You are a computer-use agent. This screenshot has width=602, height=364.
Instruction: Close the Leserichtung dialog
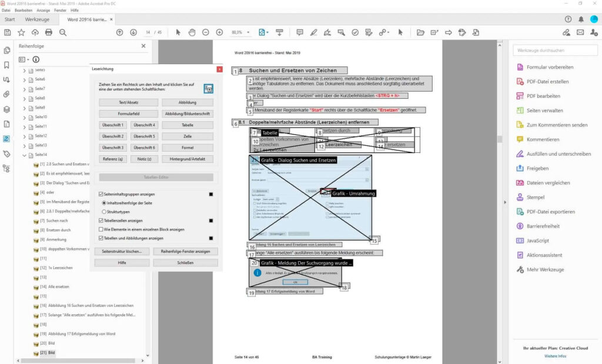pos(220,69)
